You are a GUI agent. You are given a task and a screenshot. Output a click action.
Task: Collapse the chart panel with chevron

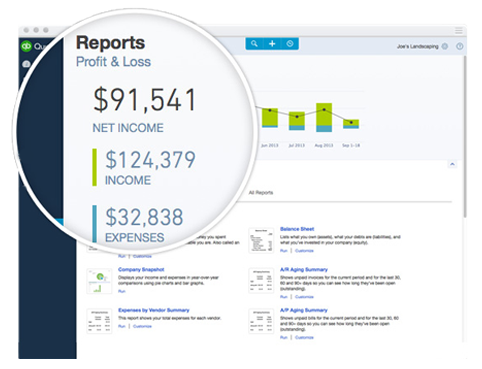point(452,164)
